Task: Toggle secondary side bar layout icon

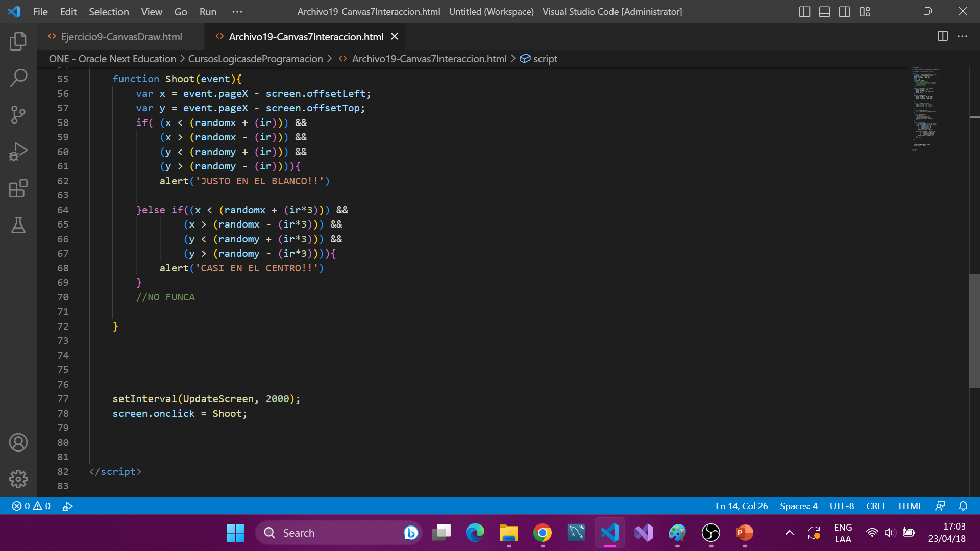Action: [844, 12]
